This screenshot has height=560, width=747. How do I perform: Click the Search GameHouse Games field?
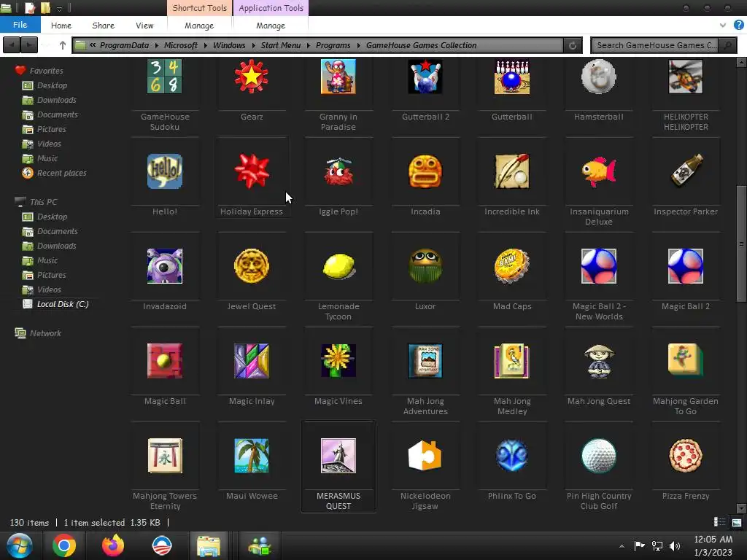655,45
